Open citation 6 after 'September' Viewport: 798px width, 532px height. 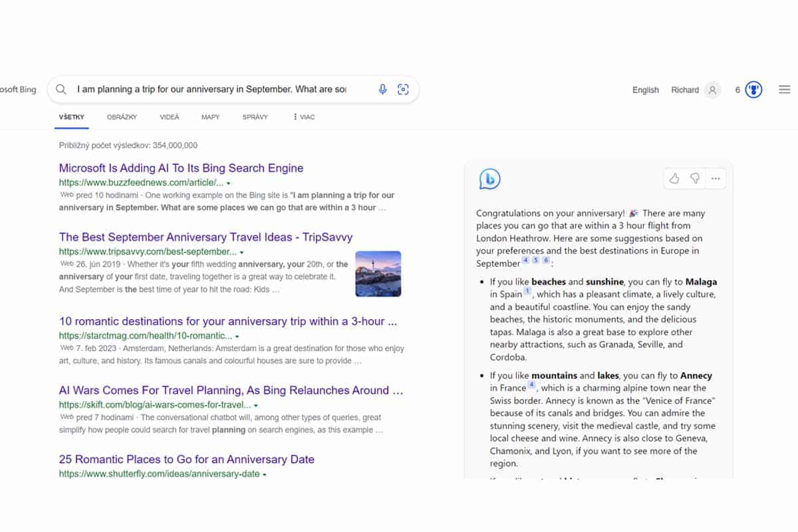546,260
